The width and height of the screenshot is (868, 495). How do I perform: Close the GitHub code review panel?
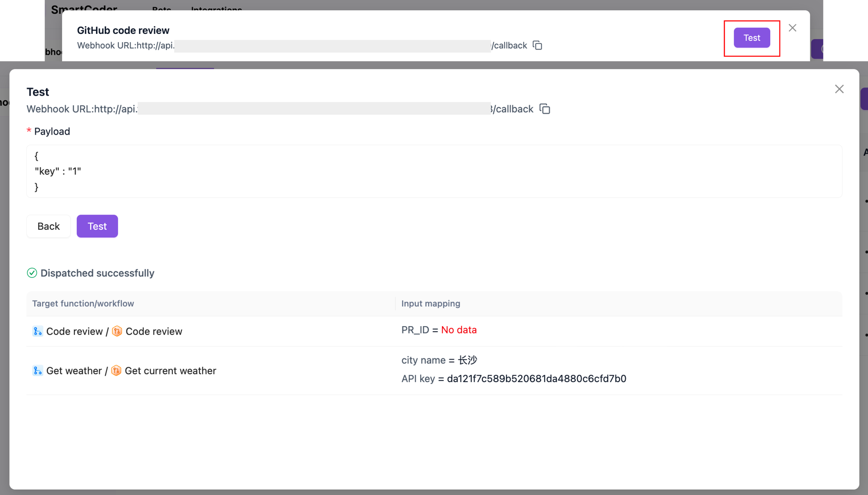click(792, 28)
